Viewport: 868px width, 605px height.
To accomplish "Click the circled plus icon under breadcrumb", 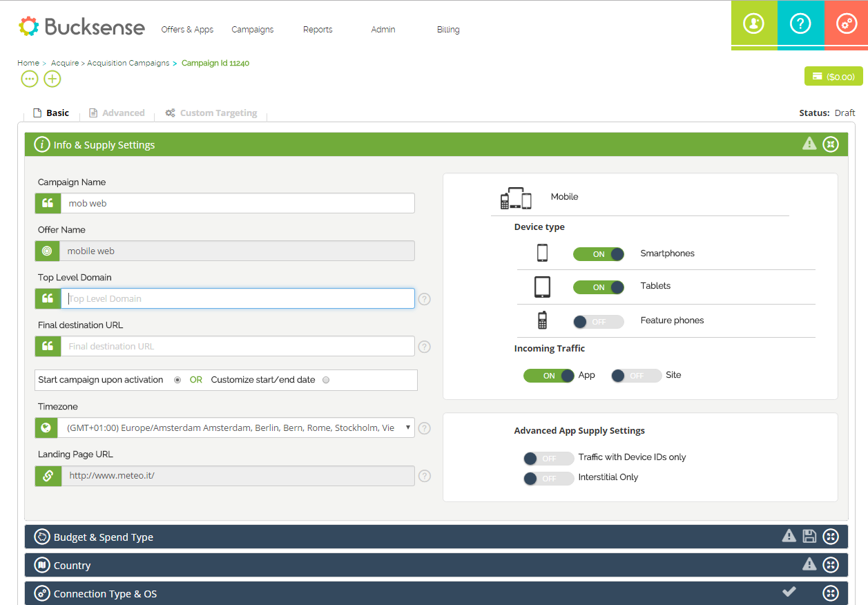I will [52, 79].
